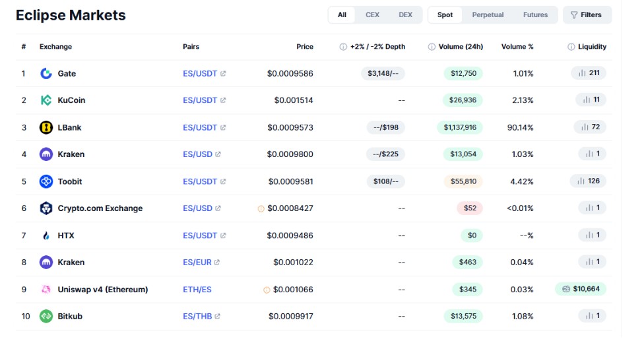Select the All exchanges tab
Viewport: 644px width, 343px height.
[x=342, y=15]
